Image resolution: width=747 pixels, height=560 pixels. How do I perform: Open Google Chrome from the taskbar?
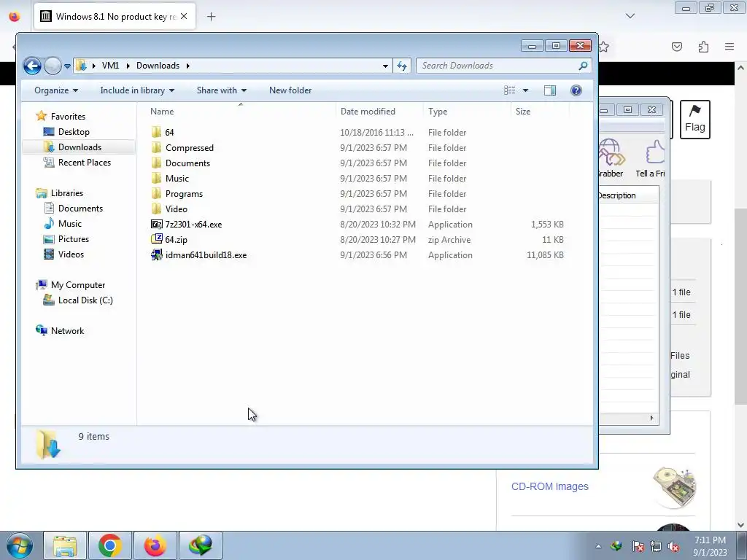coord(109,545)
